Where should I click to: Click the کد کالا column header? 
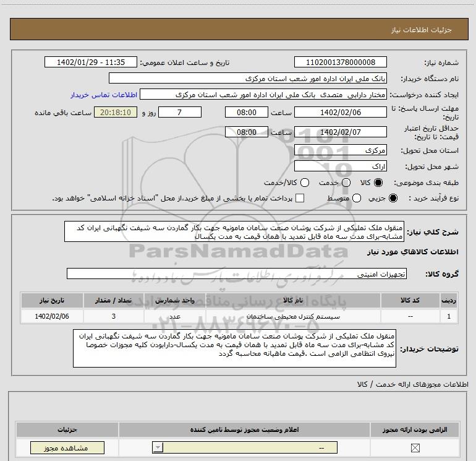click(x=410, y=300)
